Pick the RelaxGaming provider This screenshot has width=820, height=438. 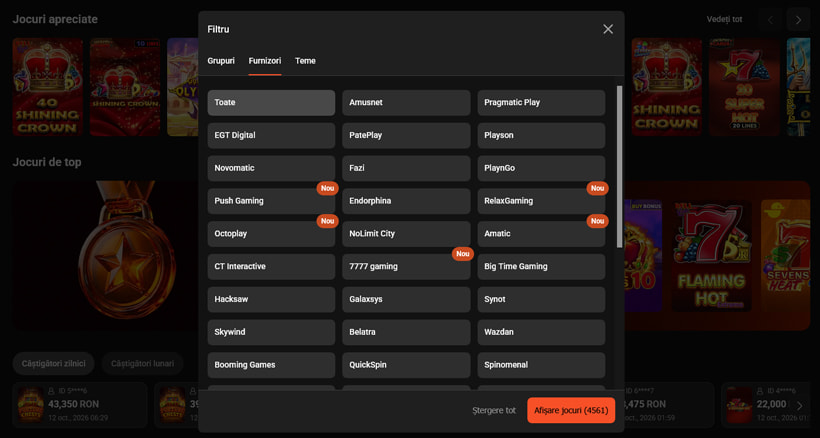click(x=541, y=201)
